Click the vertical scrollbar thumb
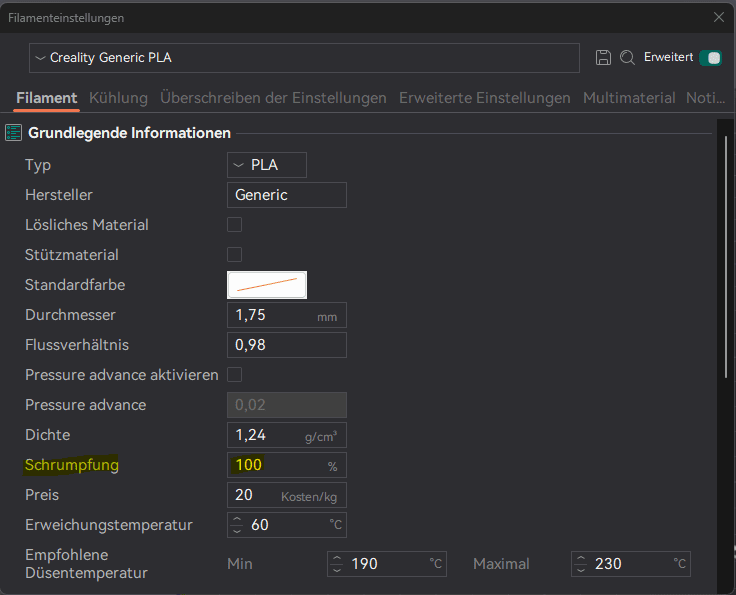 pos(726,256)
